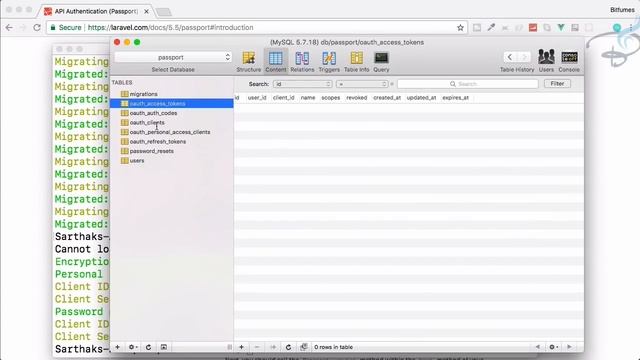
Task: Click the expires_at column header
Action: (456, 98)
